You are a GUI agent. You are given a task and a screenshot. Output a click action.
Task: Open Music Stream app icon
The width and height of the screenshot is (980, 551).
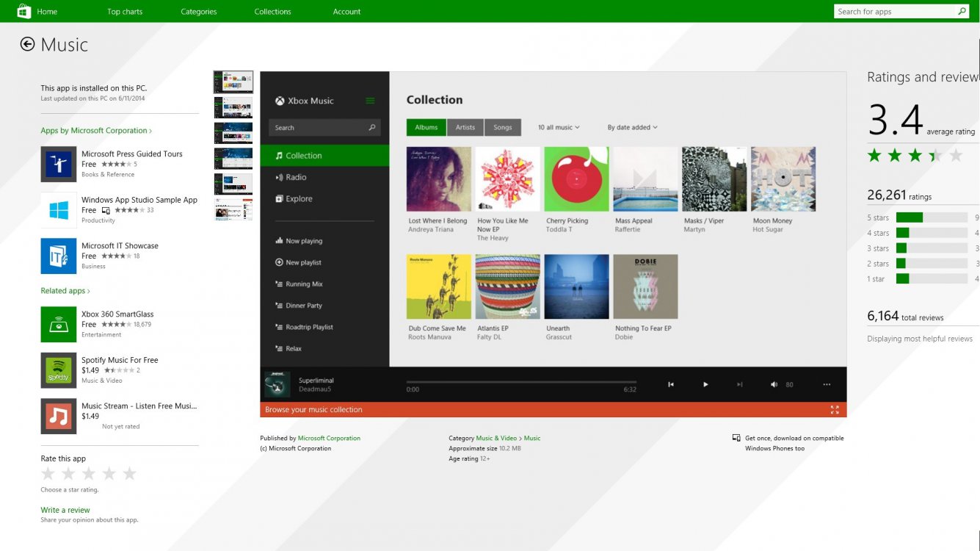(59, 416)
